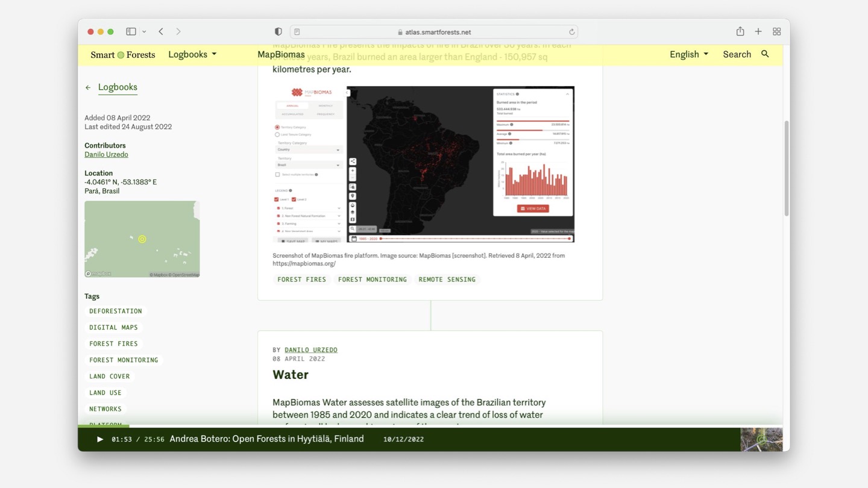The width and height of the screenshot is (868, 488).
Task: Click the MapBiomas title in the yellow bar
Action: pos(281,54)
